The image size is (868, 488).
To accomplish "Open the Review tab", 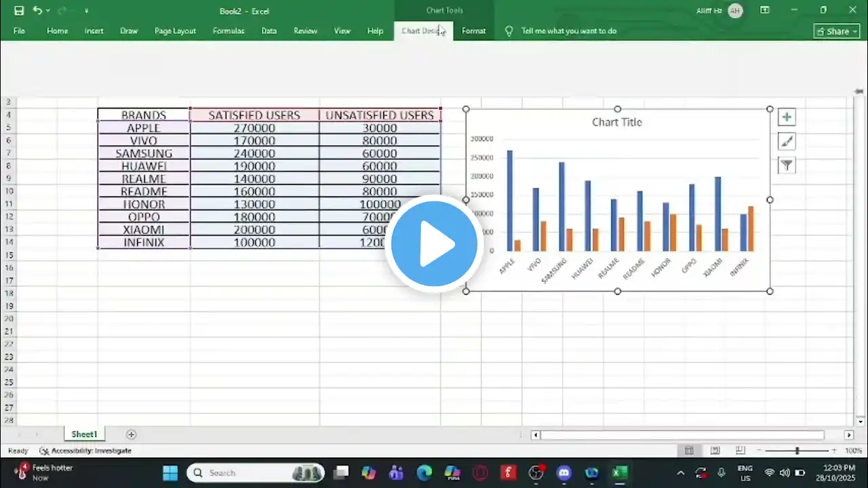I will 305,31.
